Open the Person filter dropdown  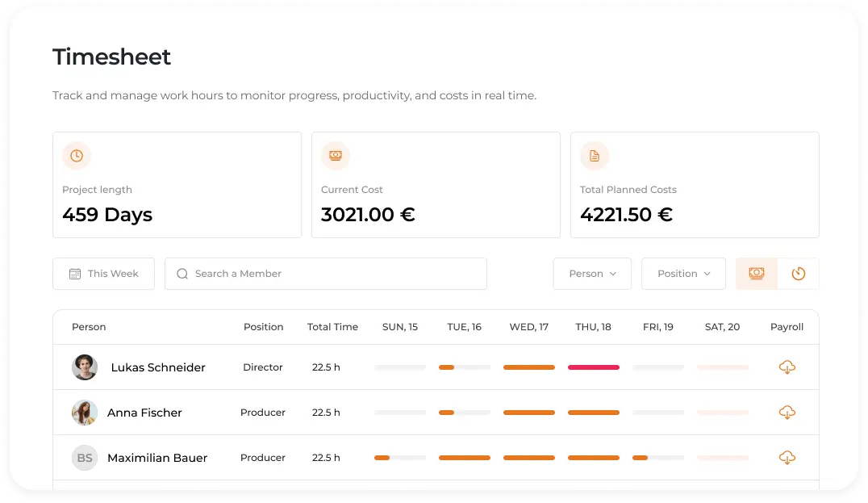pos(592,274)
